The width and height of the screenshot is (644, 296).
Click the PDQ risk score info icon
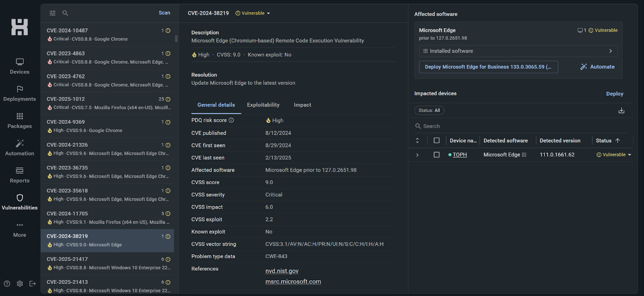pos(231,120)
